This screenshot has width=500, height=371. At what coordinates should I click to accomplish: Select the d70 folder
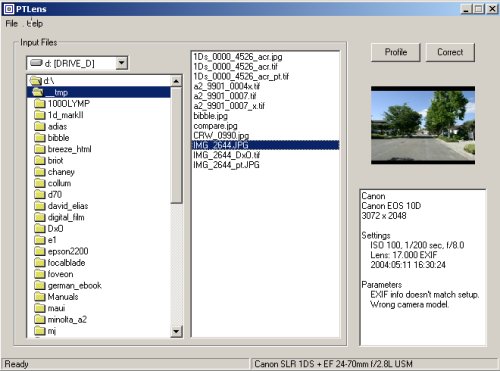point(48,194)
